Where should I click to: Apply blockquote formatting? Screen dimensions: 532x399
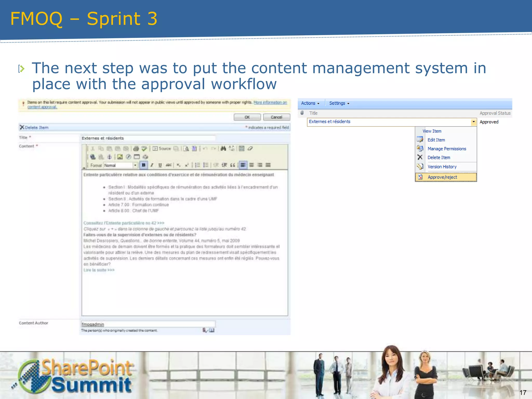pos(233,165)
